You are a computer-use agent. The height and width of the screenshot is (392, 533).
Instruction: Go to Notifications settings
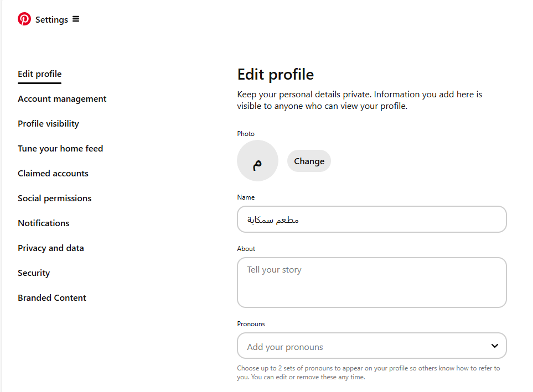44,223
